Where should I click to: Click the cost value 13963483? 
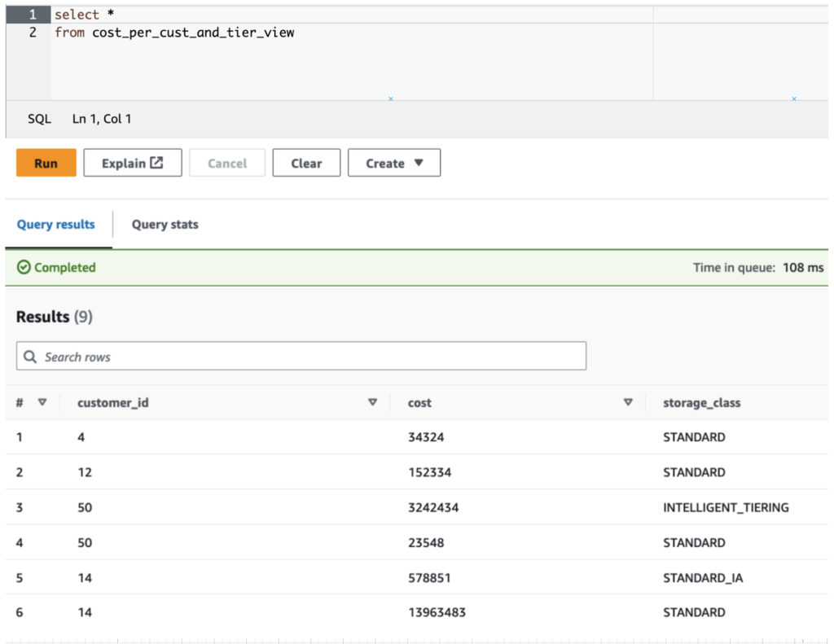pyautogui.click(x=437, y=612)
